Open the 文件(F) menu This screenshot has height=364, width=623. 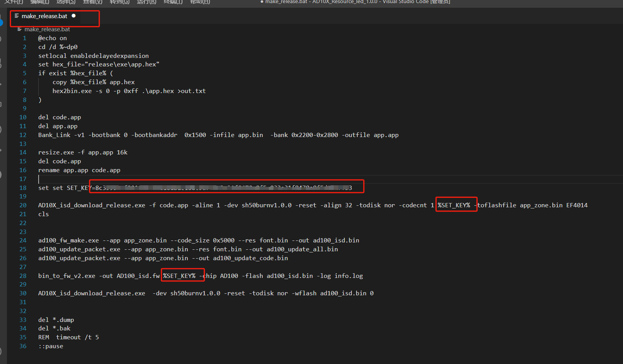tap(14, 2)
